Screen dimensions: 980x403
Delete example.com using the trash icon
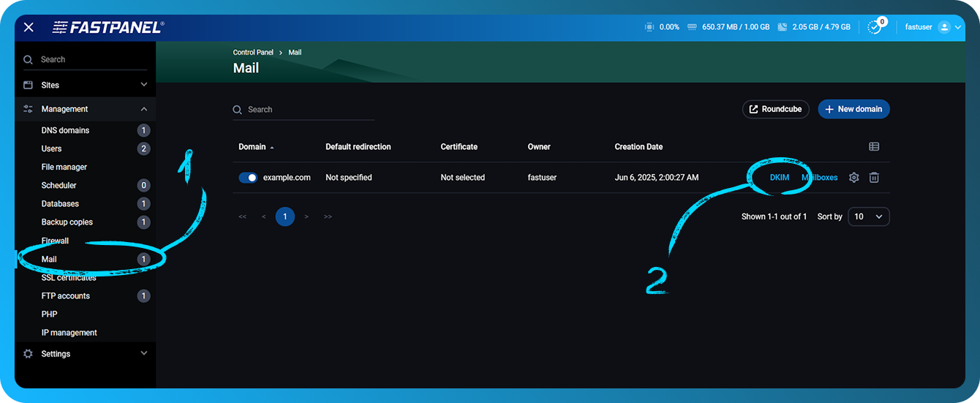pos(874,178)
